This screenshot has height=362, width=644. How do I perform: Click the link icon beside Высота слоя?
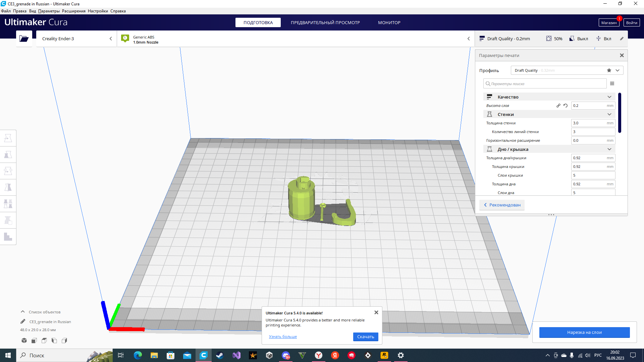(558, 106)
